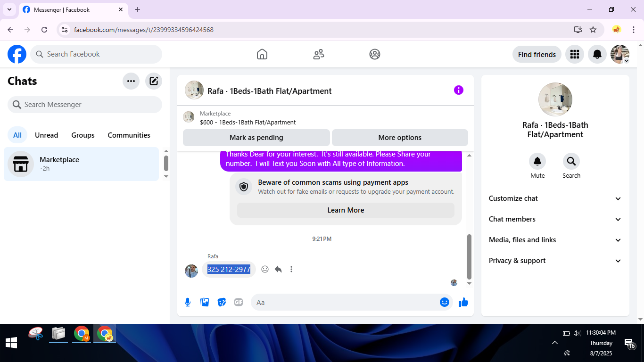Attach a photo with image icon
The image size is (644, 362).
point(205,302)
